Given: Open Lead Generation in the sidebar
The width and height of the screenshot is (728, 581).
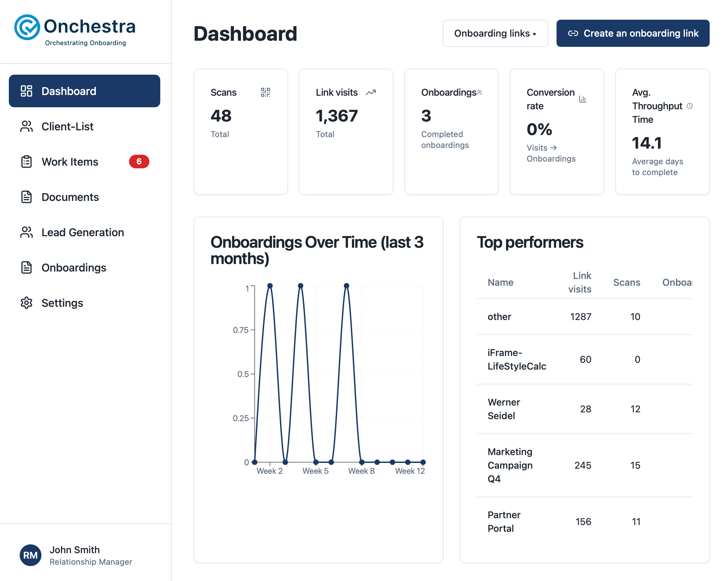Looking at the screenshot, I should [x=83, y=232].
